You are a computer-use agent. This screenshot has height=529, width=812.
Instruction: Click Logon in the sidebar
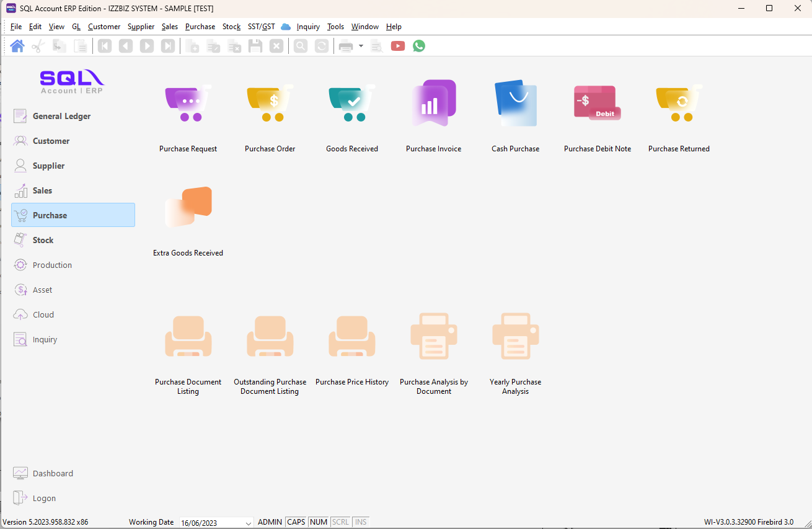73,498
